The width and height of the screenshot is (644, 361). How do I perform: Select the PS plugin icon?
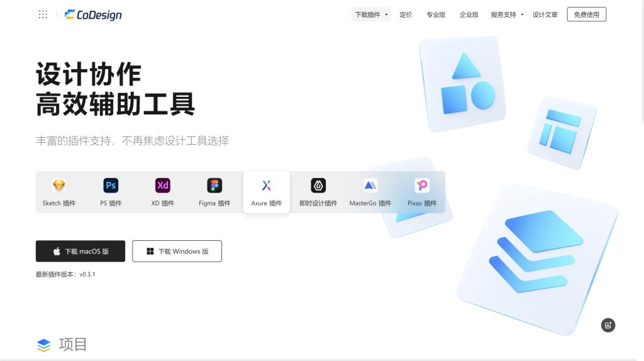coord(111,186)
